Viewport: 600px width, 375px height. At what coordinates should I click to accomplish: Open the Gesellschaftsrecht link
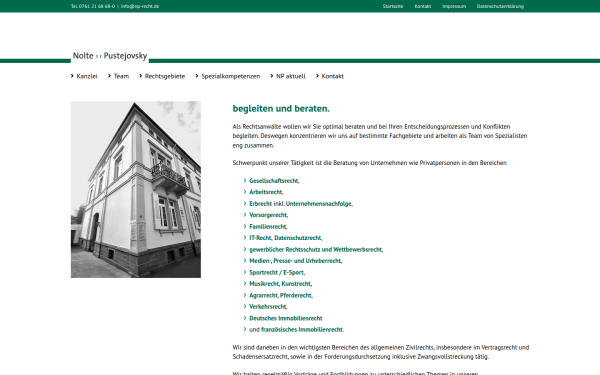click(x=274, y=181)
